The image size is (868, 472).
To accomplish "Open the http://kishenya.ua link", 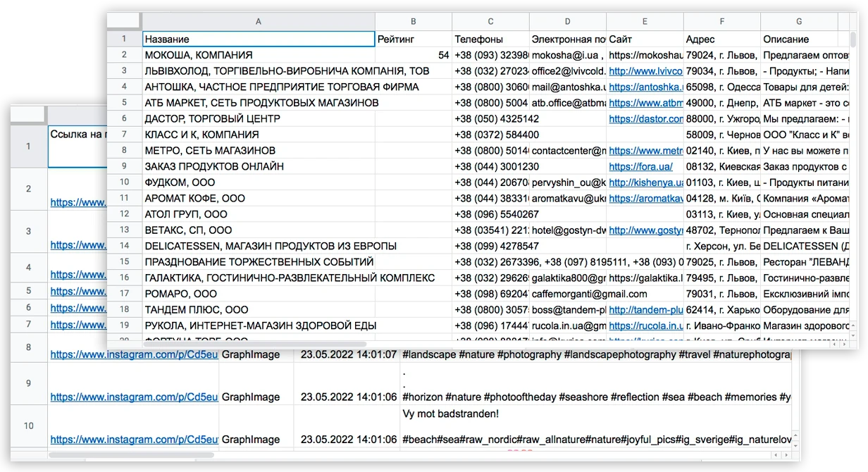I will coord(646,182).
